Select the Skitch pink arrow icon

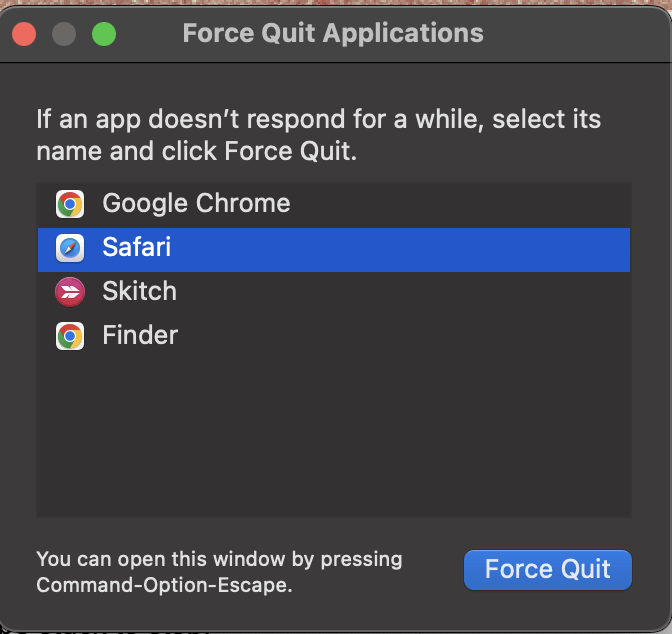(x=70, y=292)
